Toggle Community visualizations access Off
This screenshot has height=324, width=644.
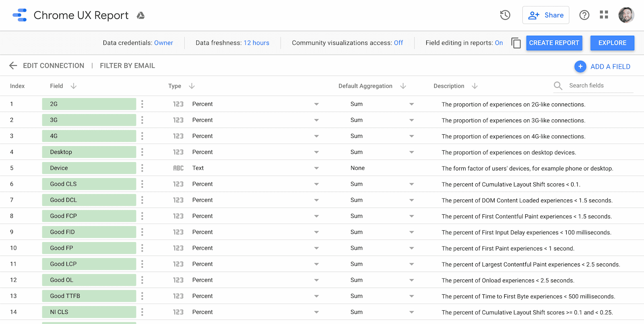click(x=398, y=43)
